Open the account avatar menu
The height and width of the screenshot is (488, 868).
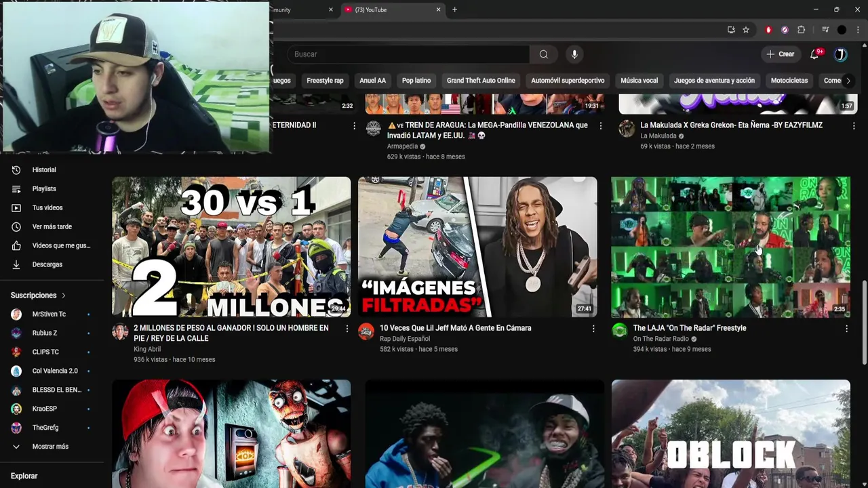click(841, 54)
